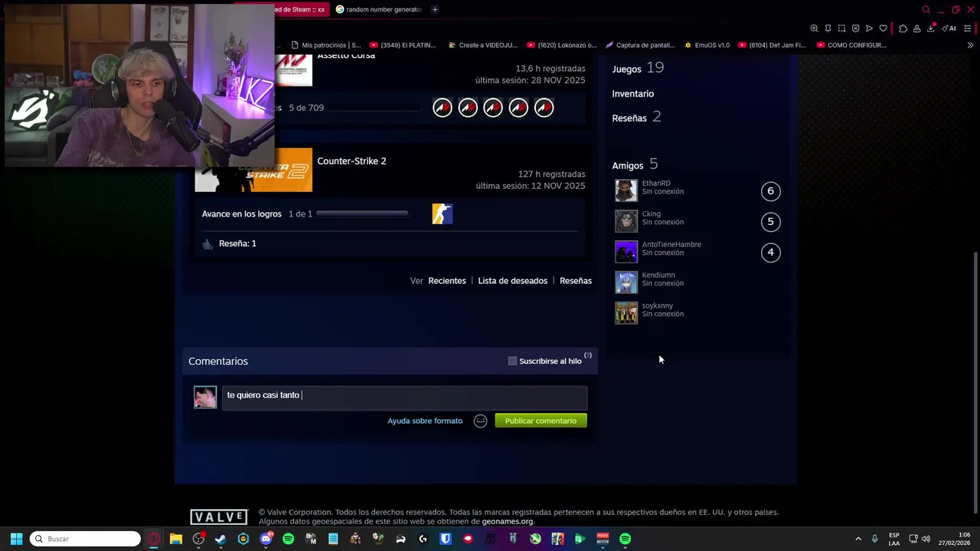Open the Captura de pantall... bookmark
The image size is (980, 551).
(639, 45)
